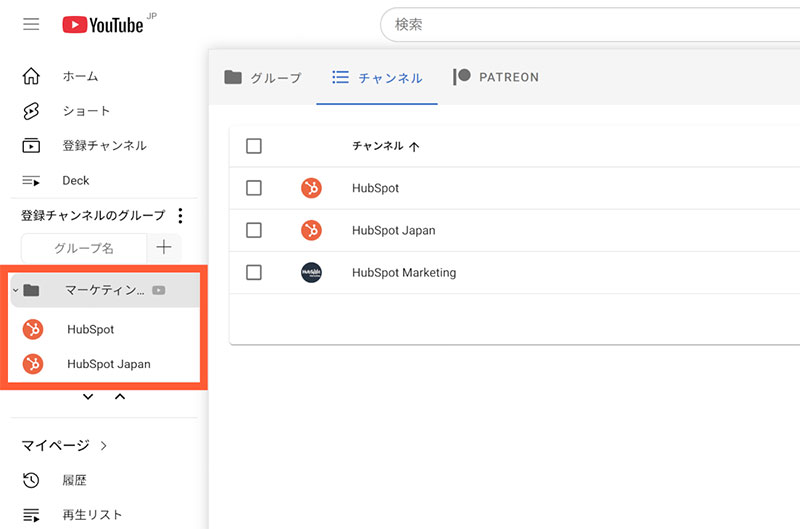
Task: Click HubSpot channel avatar in table
Action: (311, 188)
